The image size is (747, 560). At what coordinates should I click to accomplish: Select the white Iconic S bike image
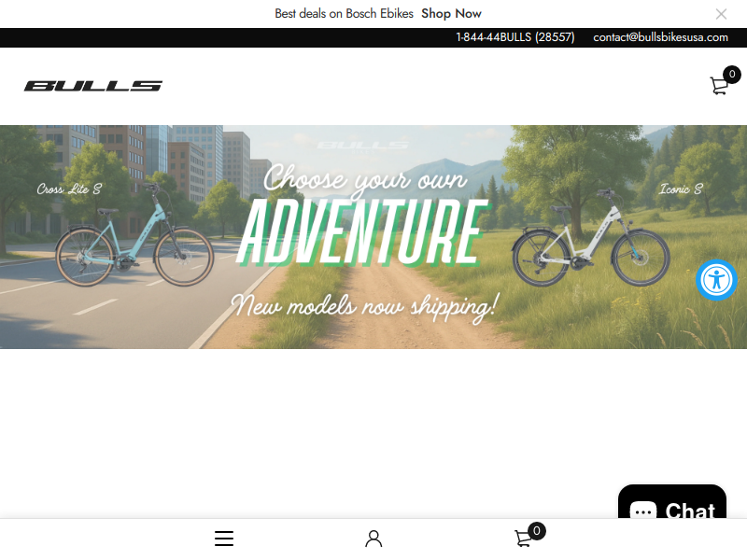click(591, 238)
